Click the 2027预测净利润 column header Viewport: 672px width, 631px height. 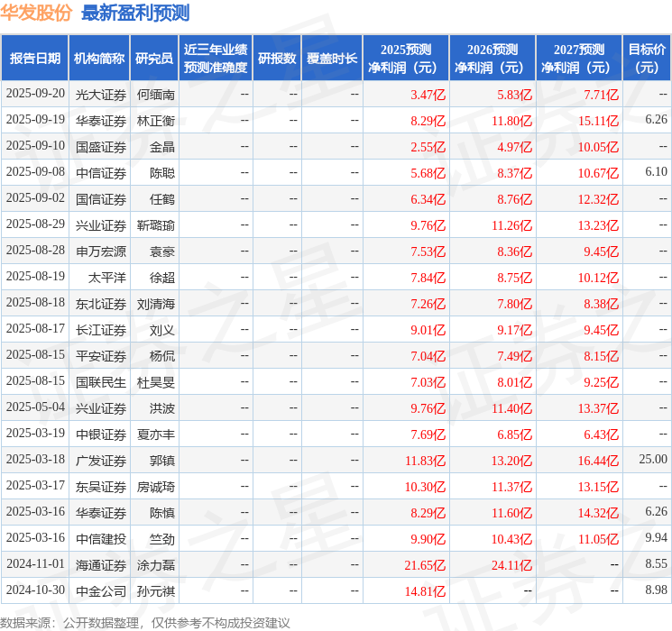pos(579,58)
